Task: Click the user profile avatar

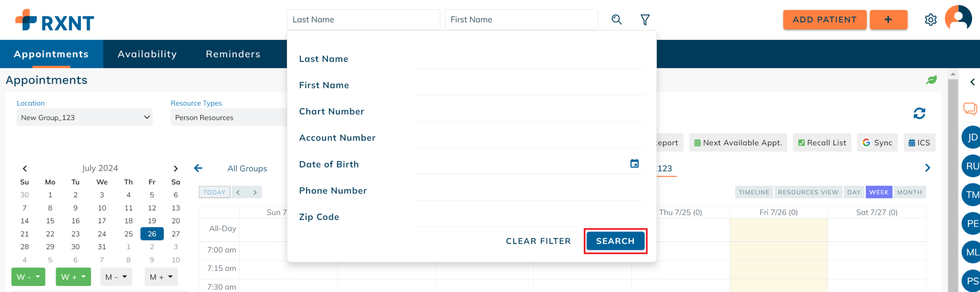Action: [x=958, y=19]
